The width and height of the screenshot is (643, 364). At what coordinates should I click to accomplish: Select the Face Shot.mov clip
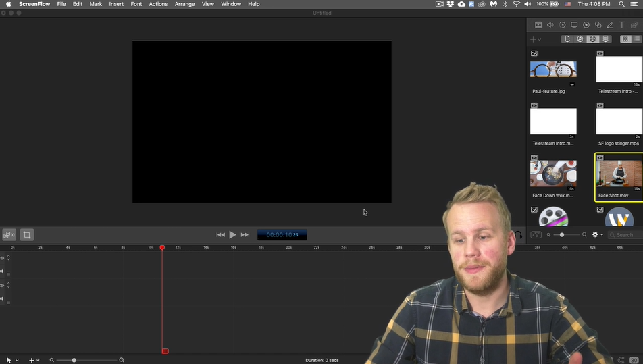619,174
